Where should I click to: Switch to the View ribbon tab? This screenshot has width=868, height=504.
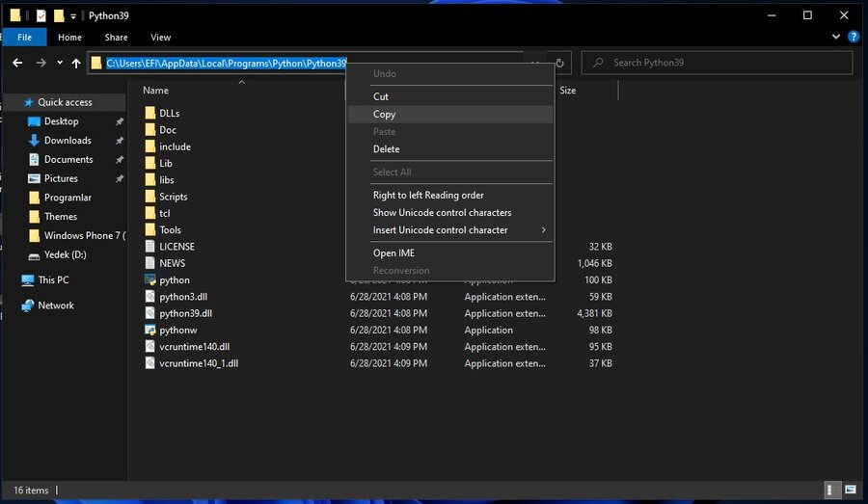tap(160, 38)
